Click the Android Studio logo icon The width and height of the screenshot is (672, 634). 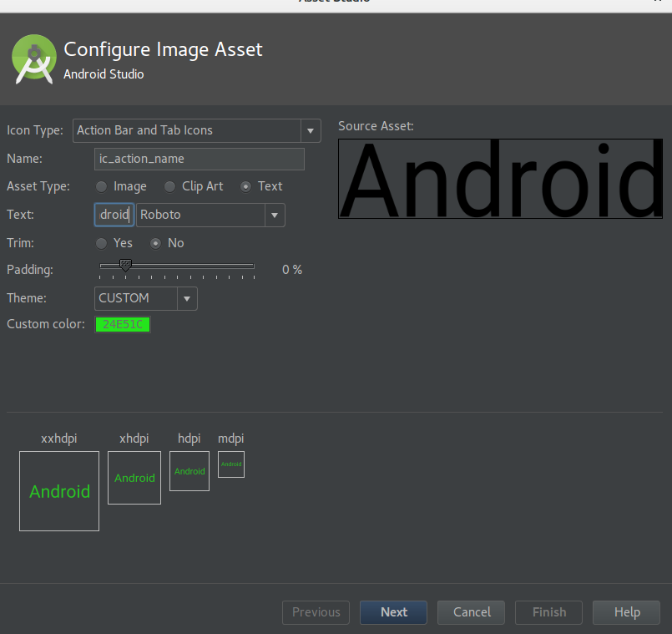34,59
